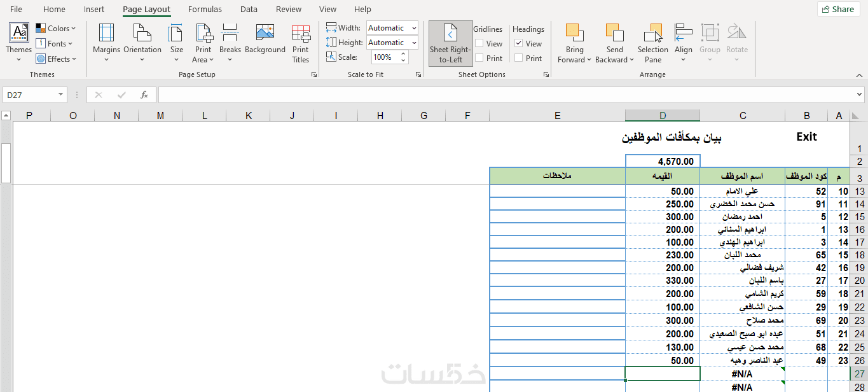
Task: Enable the Headings Print checkbox
Action: pos(519,58)
